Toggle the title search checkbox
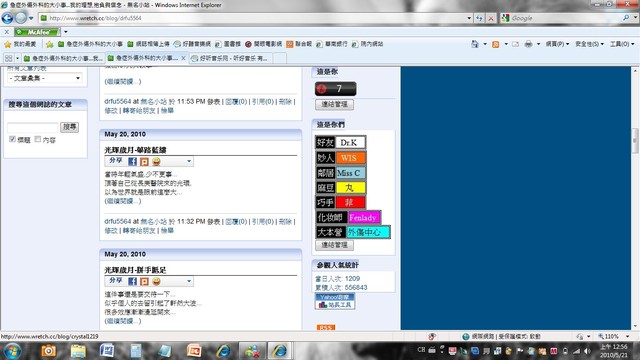 [x=12, y=139]
